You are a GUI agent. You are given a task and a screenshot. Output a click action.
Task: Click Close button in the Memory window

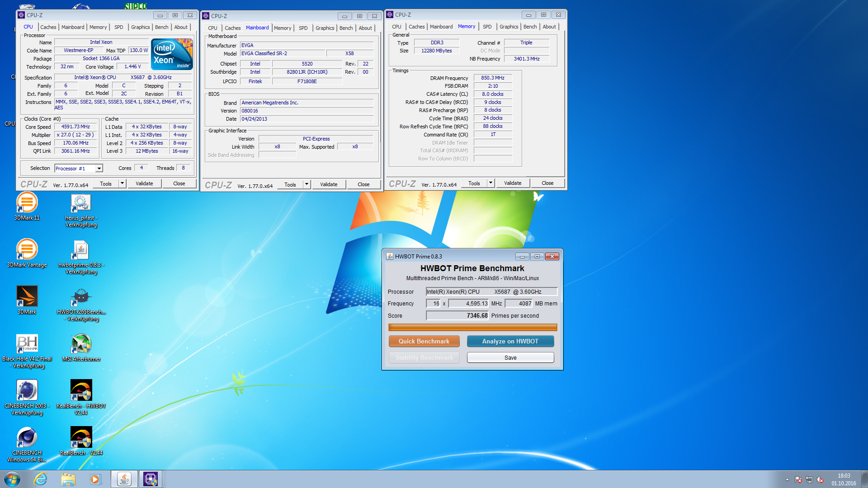tap(547, 183)
